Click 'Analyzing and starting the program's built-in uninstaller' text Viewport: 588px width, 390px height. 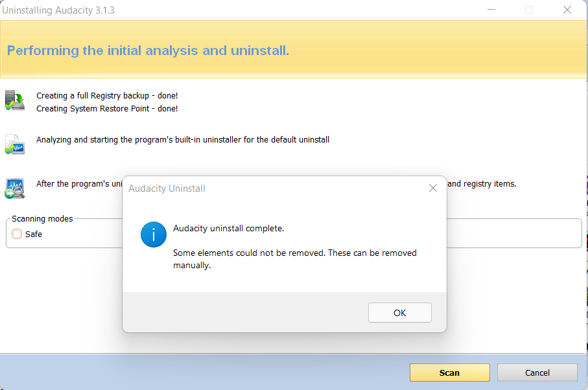(183, 140)
